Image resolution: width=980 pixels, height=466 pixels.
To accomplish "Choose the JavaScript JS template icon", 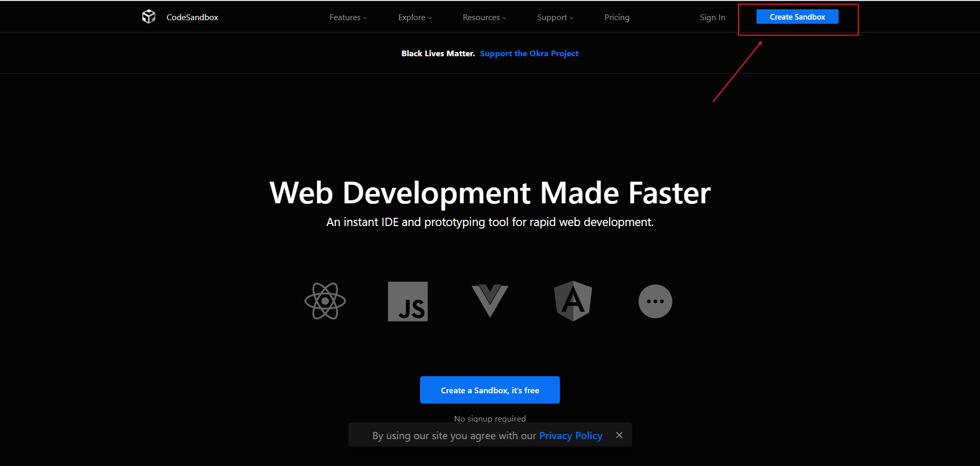I will pyautogui.click(x=408, y=301).
